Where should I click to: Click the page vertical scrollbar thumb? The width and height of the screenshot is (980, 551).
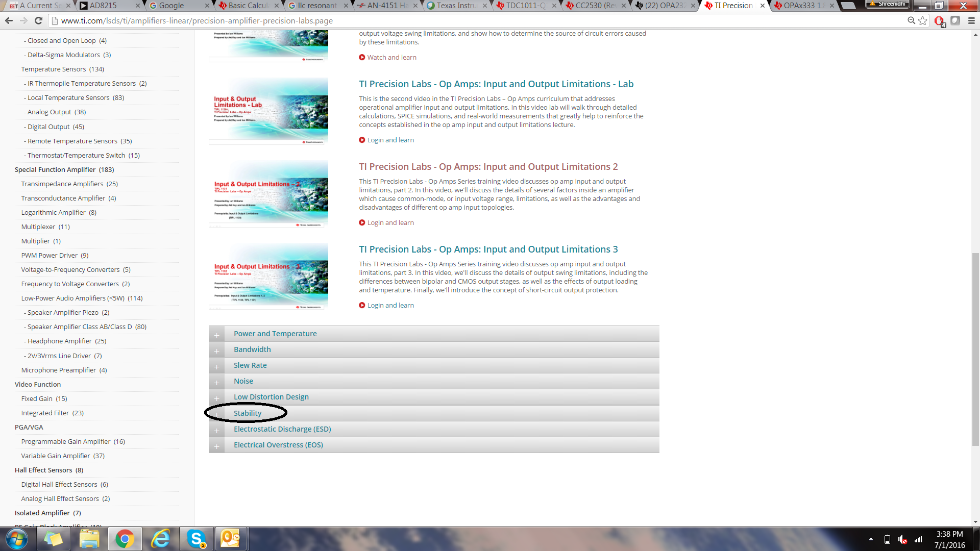click(975, 349)
